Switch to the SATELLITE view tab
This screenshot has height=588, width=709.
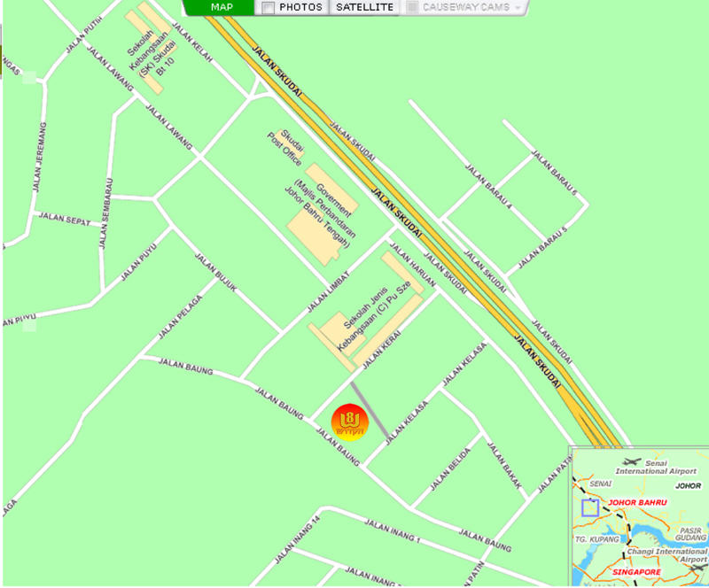tap(364, 7)
